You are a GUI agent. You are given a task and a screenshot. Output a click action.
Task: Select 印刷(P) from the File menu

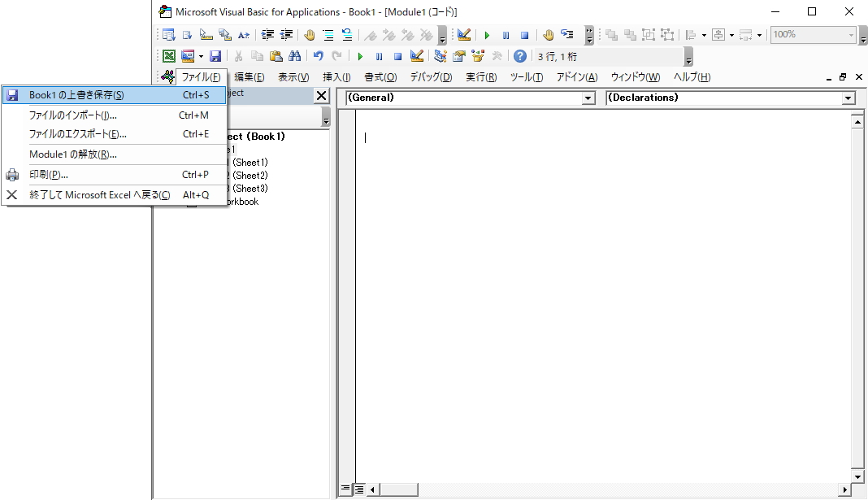click(115, 175)
